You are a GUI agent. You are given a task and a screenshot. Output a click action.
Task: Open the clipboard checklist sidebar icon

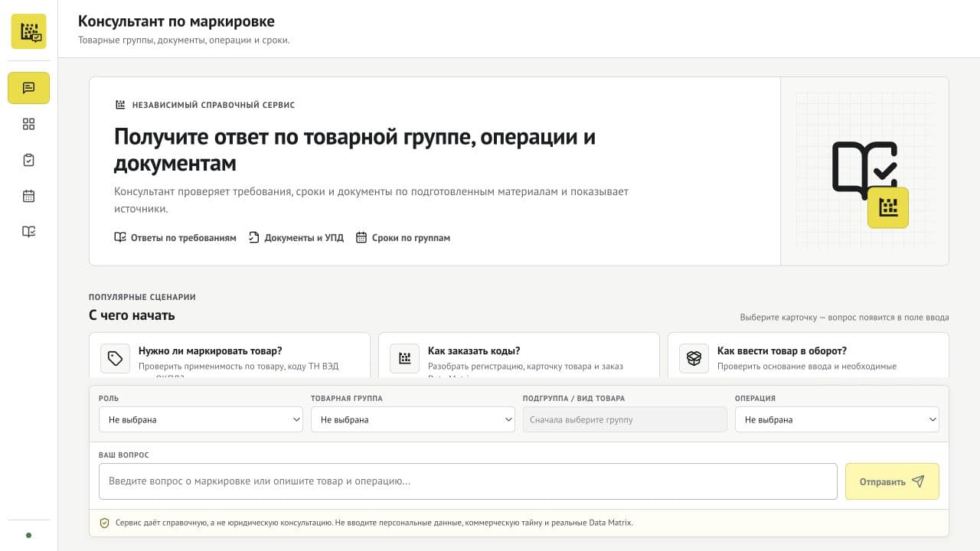pyautogui.click(x=28, y=160)
